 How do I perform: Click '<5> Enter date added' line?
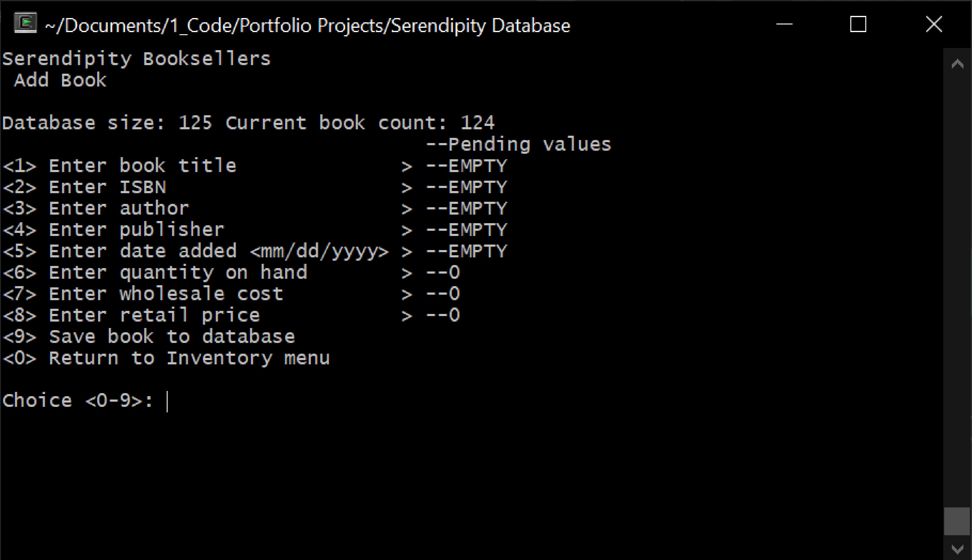click(196, 252)
